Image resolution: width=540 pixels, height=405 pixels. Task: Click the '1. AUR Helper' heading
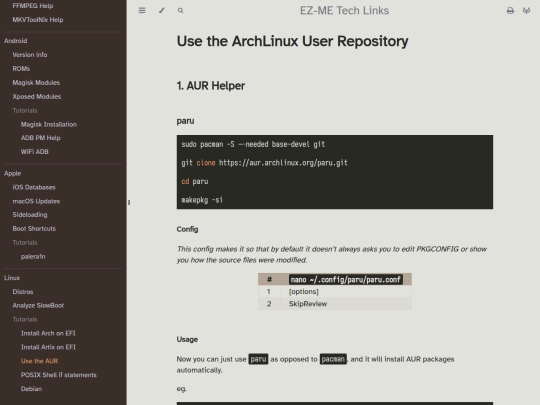coord(211,86)
